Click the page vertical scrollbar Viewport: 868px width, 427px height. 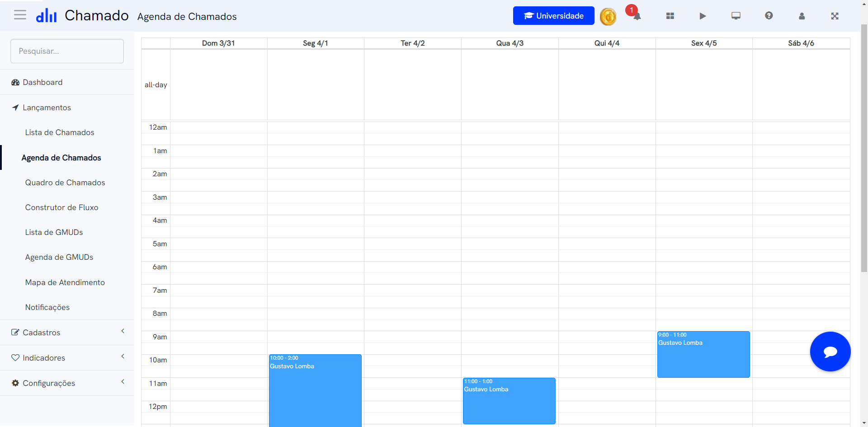[x=864, y=148]
